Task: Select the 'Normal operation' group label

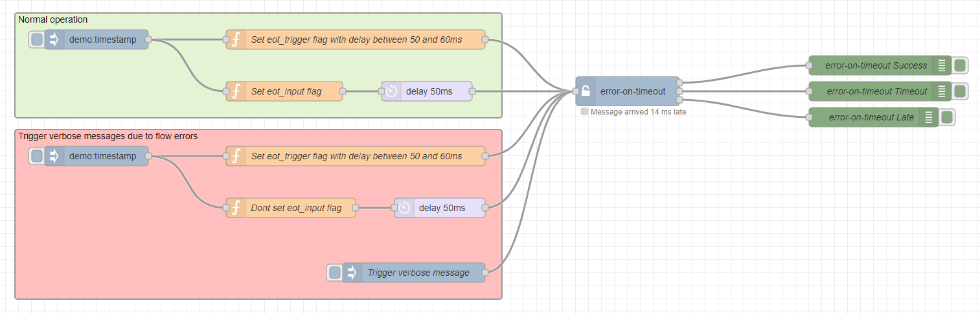Action: [53, 19]
